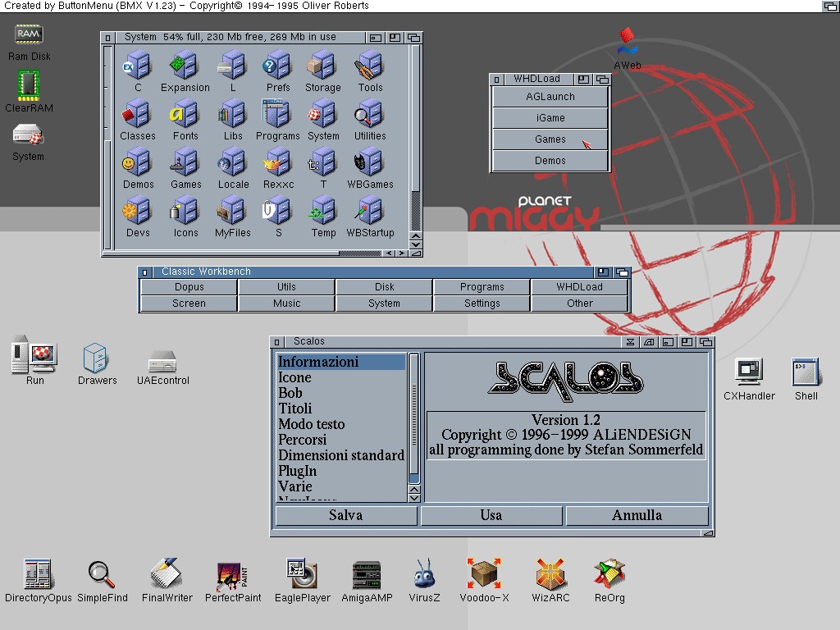Click the Scalos list scroll-down arrow
This screenshot has height=630, width=840.
pos(414,498)
